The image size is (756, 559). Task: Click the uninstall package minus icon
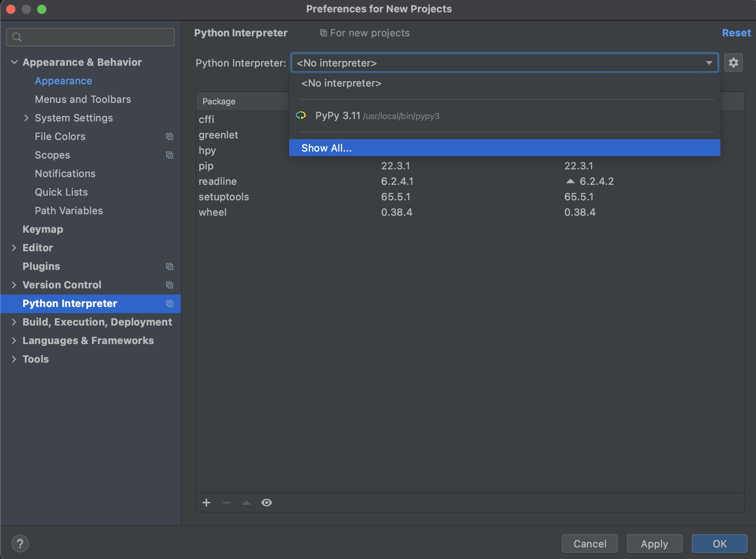(226, 503)
